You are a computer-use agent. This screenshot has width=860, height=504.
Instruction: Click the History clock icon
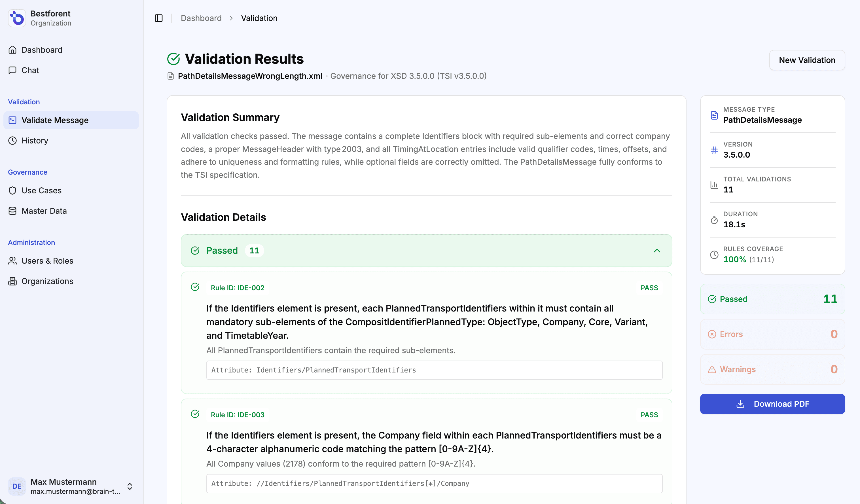coord(13,141)
